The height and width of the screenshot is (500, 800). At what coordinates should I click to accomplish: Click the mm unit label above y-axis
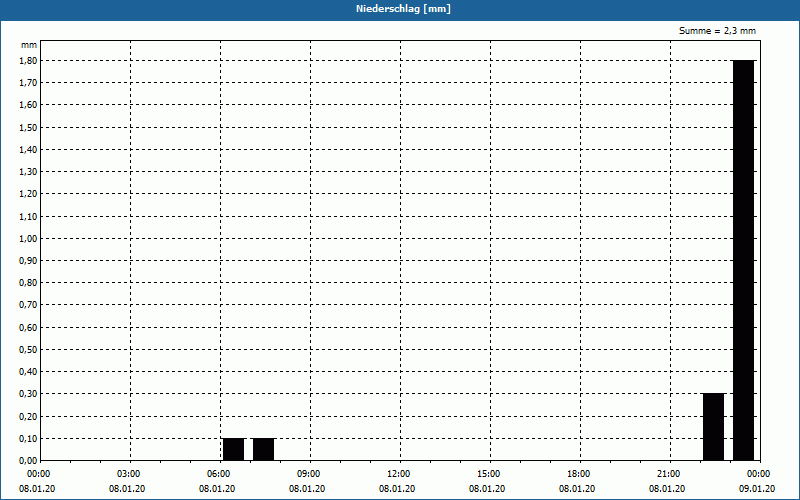coord(29,45)
